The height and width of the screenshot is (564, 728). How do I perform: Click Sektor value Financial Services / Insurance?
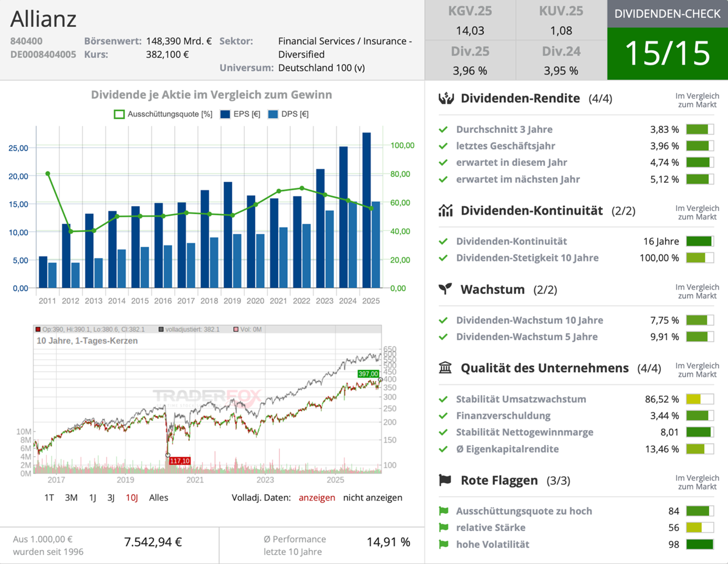(345, 47)
